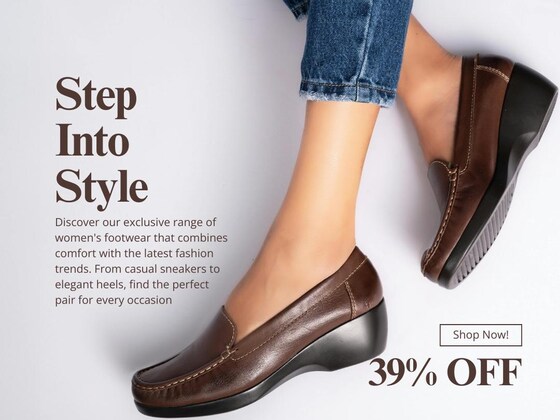
Task: Click the frayed blue denim jeans cuff
Action: pyautogui.click(x=348, y=94)
